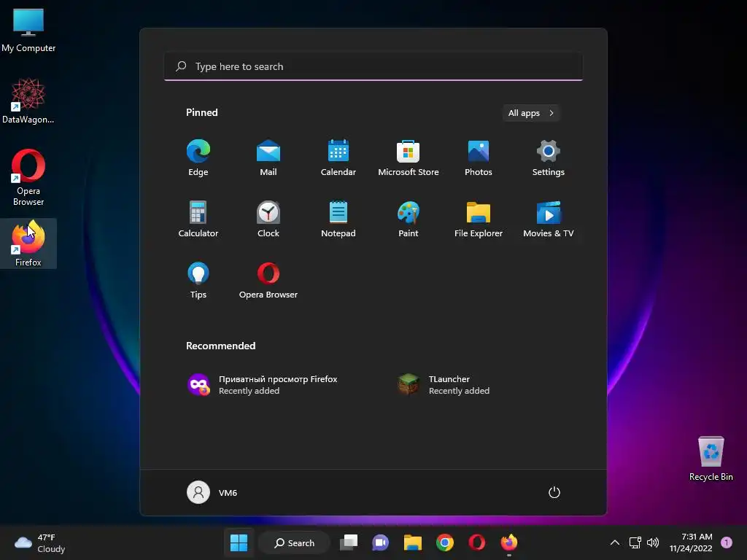Launch Chrome from the taskbar
The width and height of the screenshot is (747, 560).
point(445,542)
